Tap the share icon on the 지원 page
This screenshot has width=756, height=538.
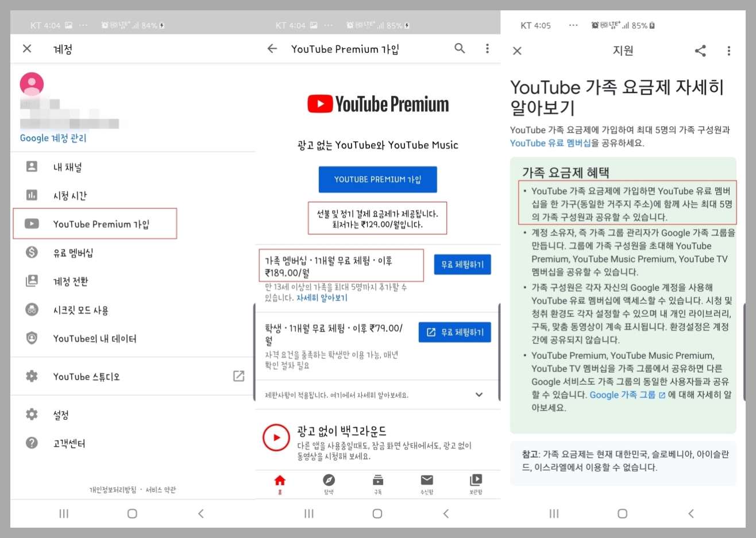click(x=700, y=51)
